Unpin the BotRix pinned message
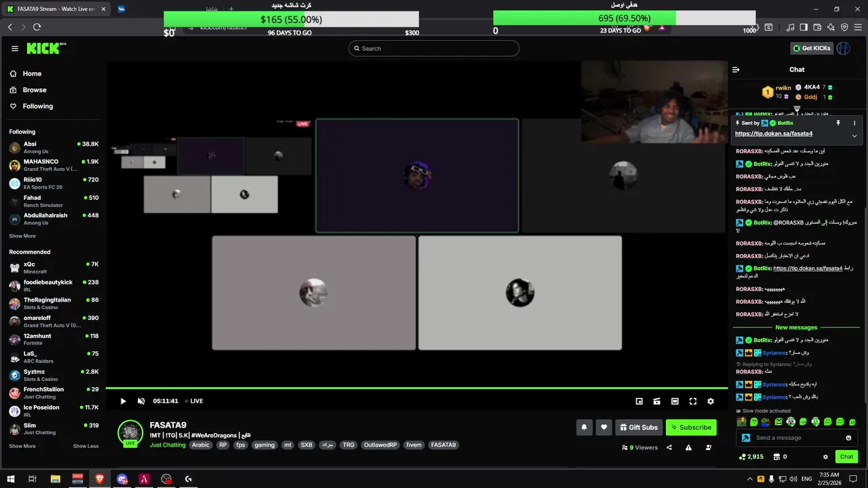 coord(838,123)
